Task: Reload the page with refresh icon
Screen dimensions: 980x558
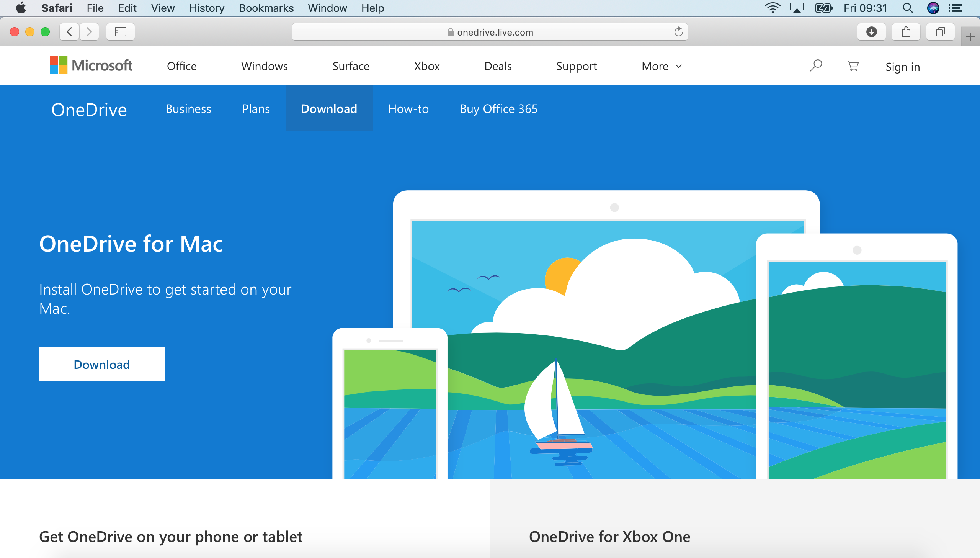Action: coord(678,32)
